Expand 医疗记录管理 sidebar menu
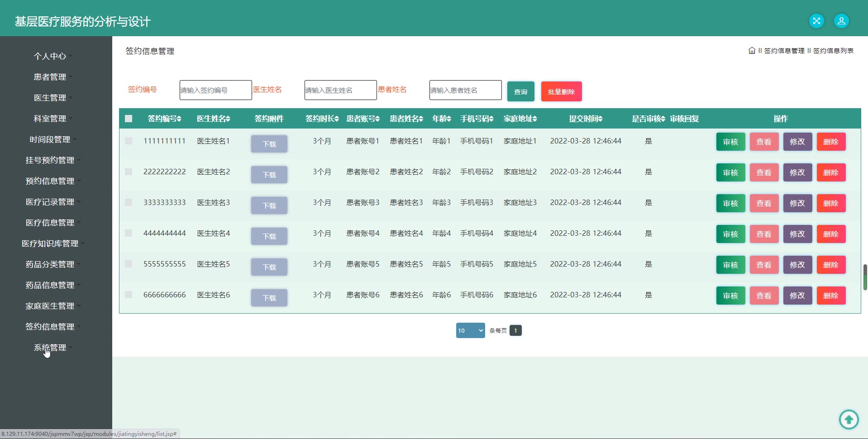 pyautogui.click(x=53, y=202)
